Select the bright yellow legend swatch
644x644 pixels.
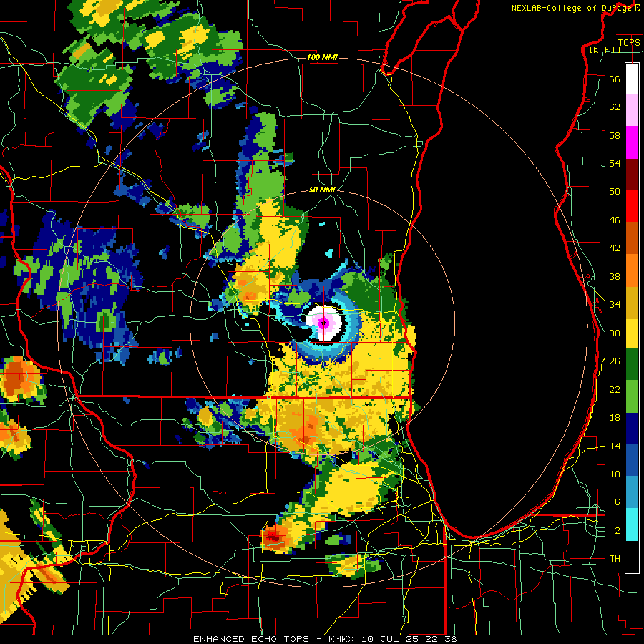tap(632, 333)
